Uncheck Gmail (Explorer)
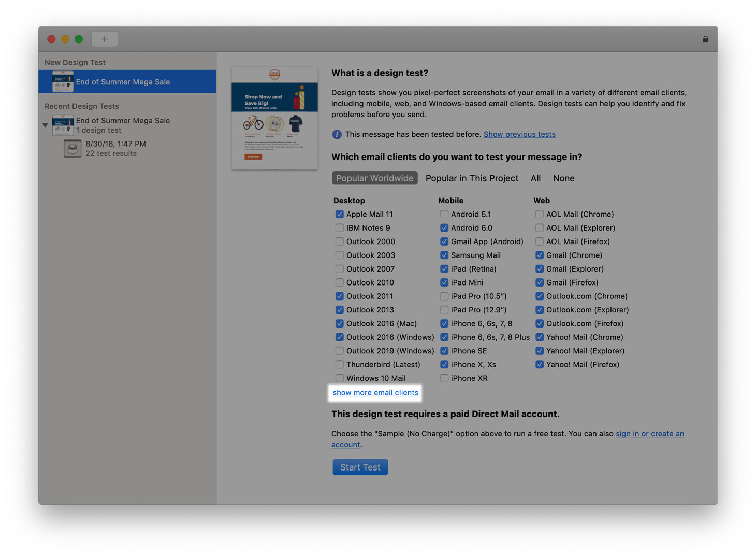The height and width of the screenshot is (555, 756). click(x=540, y=269)
